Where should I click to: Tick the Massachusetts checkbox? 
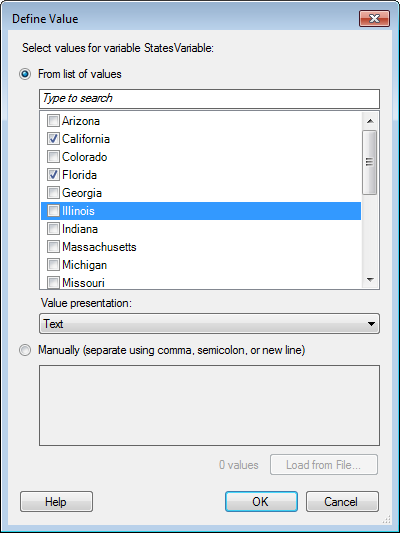(x=53, y=247)
